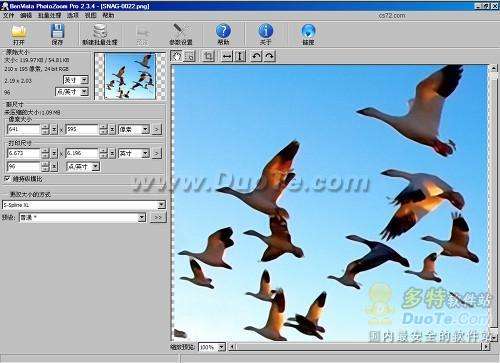500x363 pixels.
Task: Click the preview horizontal scrollbar right arrow
Action: (486, 347)
